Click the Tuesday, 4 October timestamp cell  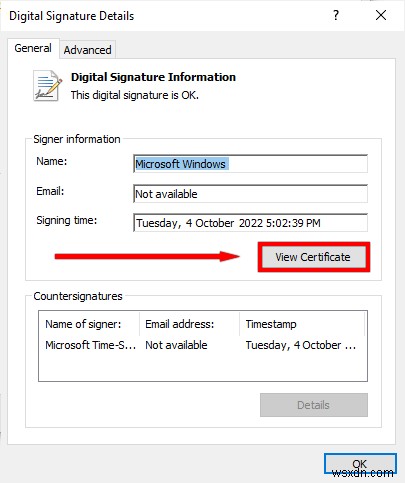[x=301, y=345]
